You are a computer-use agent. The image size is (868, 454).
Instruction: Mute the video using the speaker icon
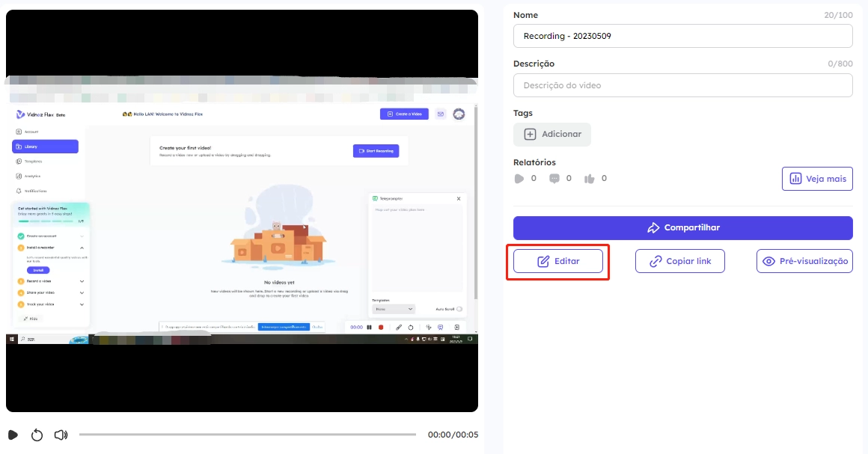[61, 435]
